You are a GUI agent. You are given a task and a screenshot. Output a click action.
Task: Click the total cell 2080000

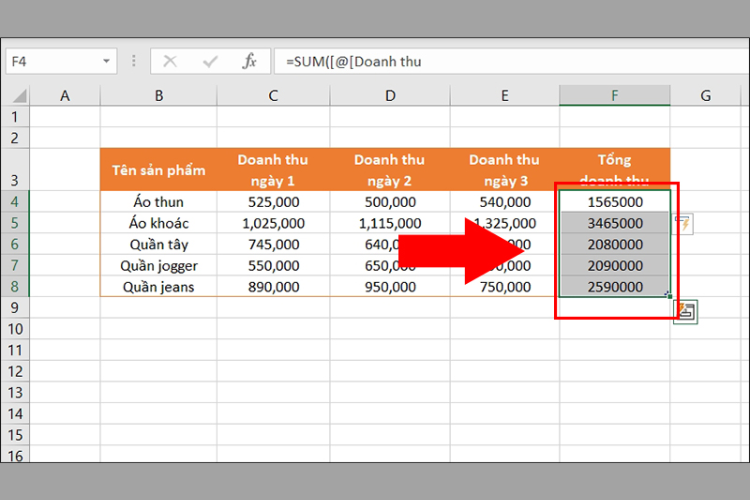pyautogui.click(x=615, y=244)
